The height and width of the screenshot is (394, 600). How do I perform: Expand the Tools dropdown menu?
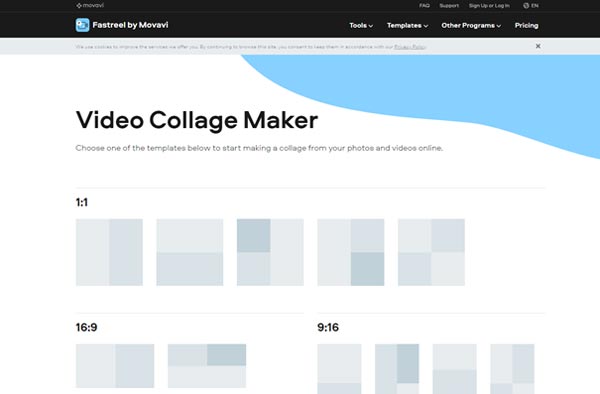[361, 25]
